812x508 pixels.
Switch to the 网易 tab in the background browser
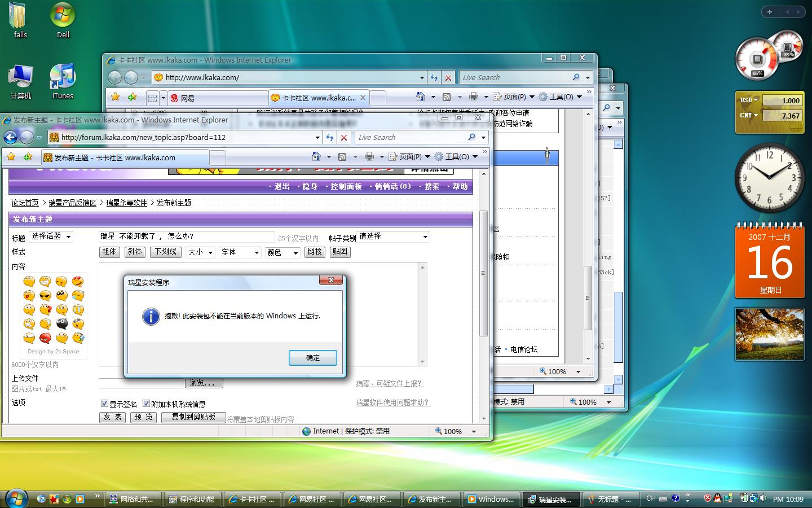click(x=217, y=98)
